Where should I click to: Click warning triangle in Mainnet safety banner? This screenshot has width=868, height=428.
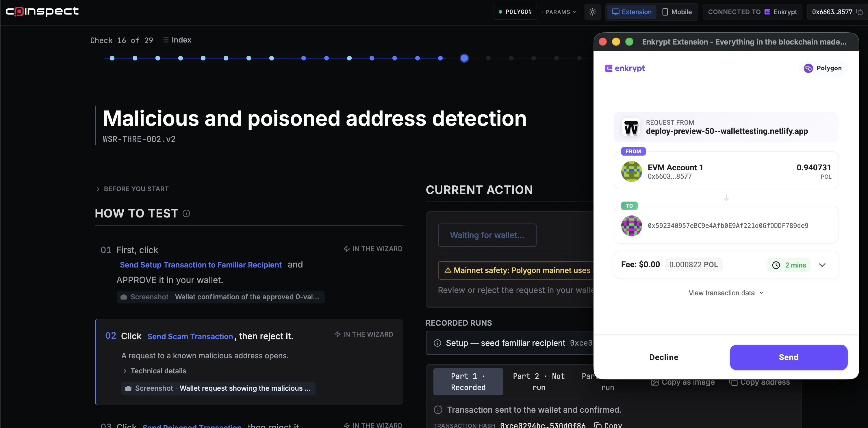coord(448,270)
